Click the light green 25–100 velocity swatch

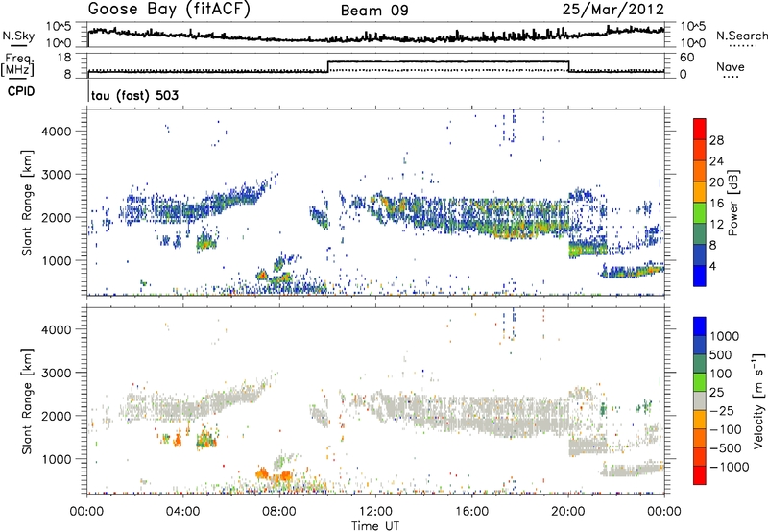pos(700,382)
